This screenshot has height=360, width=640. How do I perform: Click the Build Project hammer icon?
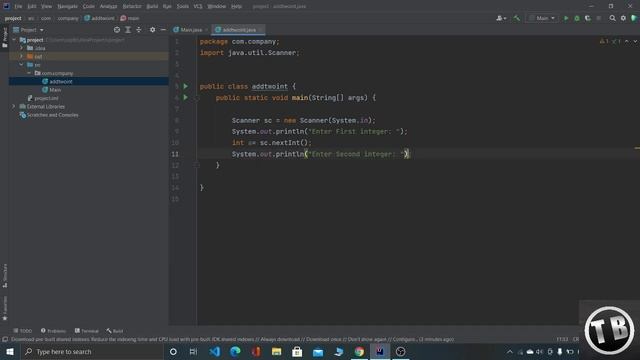pos(517,18)
